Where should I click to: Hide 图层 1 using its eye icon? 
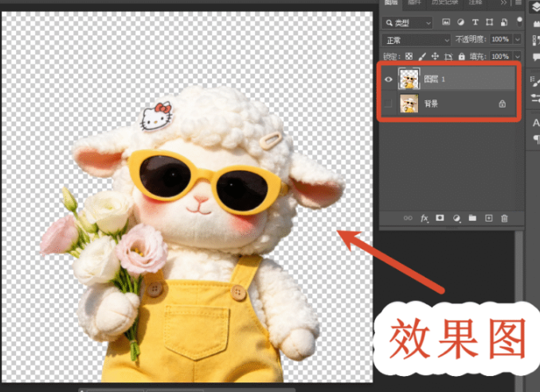click(x=389, y=79)
